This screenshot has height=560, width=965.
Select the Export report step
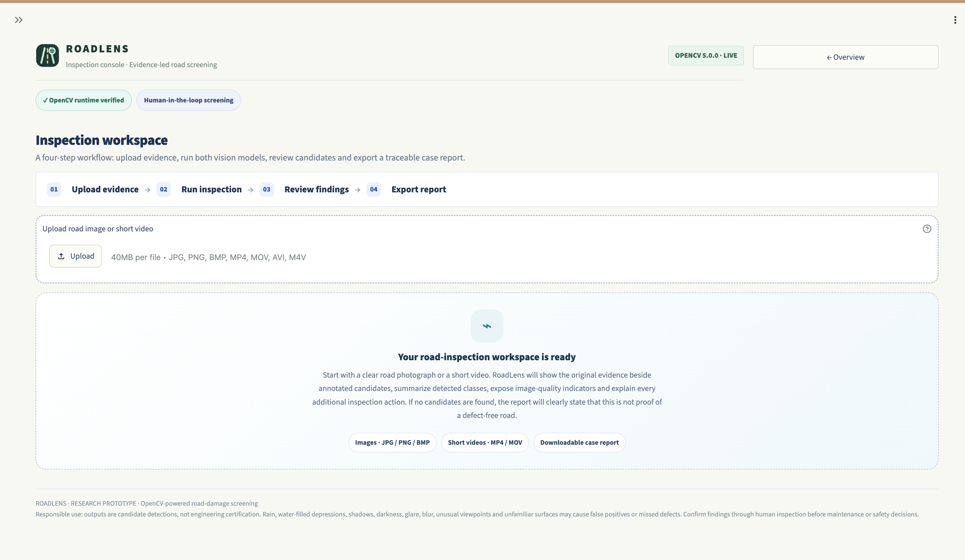418,190
